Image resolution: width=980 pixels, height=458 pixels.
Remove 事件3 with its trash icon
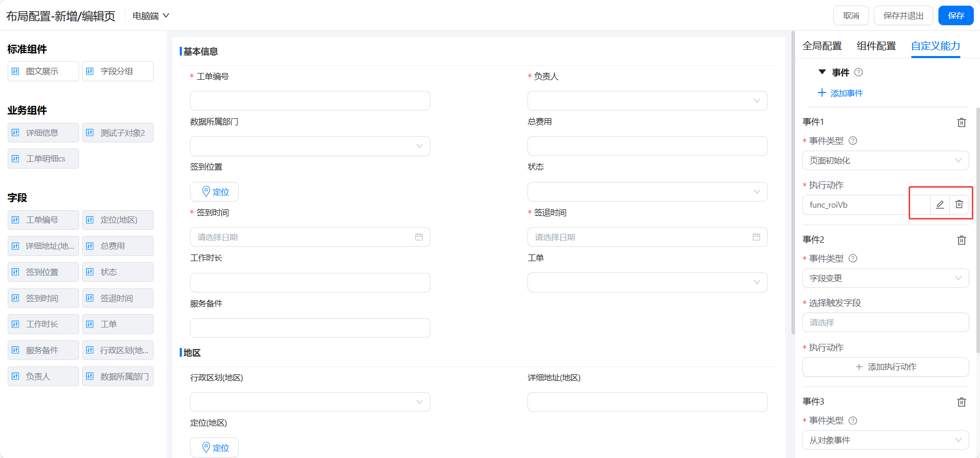[x=962, y=402]
